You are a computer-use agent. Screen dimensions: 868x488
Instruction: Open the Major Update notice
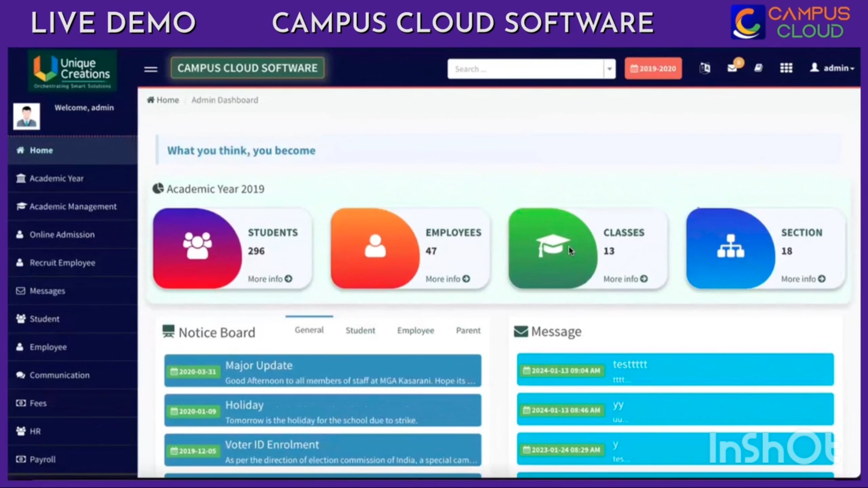click(323, 371)
